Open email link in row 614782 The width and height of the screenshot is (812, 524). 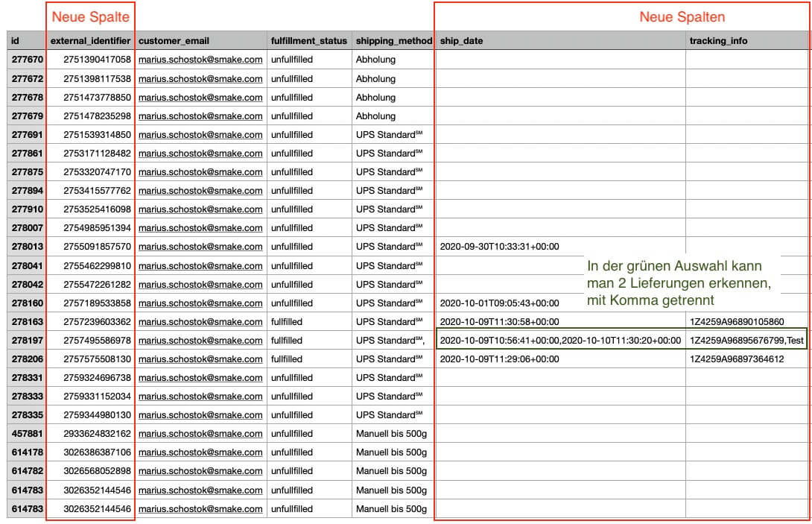point(200,471)
